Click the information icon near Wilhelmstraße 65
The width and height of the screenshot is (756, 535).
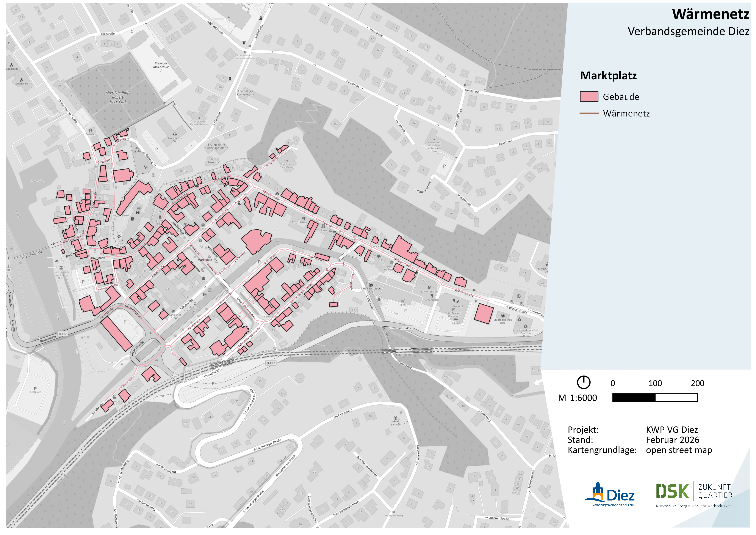tap(519, 296)
